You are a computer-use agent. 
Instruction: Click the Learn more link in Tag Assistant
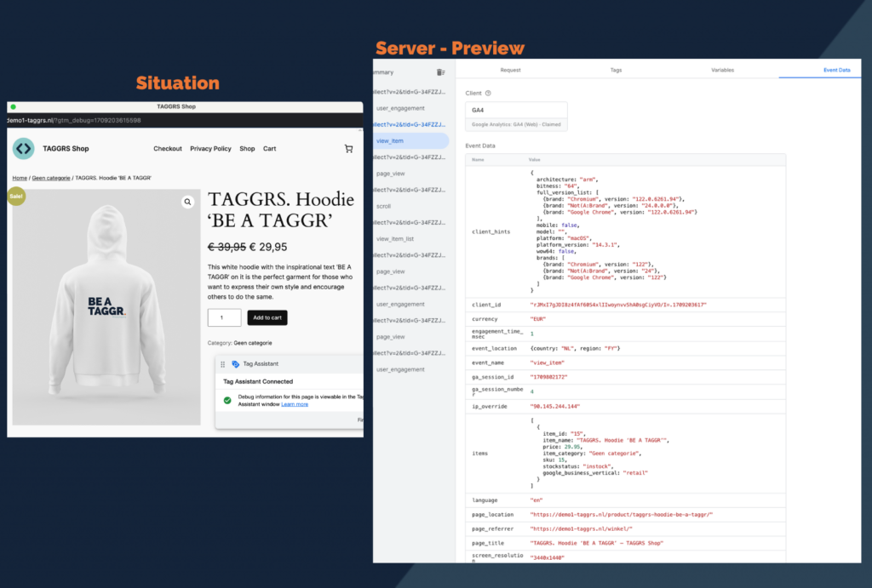tap(295, 404)
